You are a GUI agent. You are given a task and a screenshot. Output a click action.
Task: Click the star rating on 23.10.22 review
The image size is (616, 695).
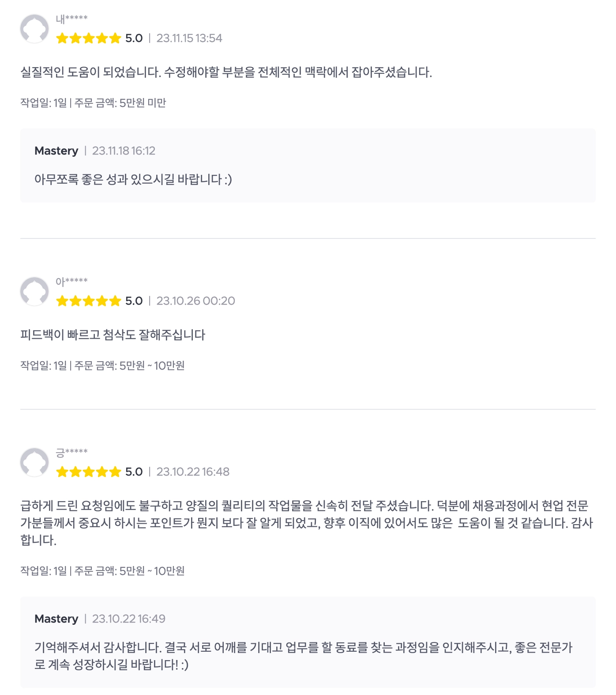88,472
